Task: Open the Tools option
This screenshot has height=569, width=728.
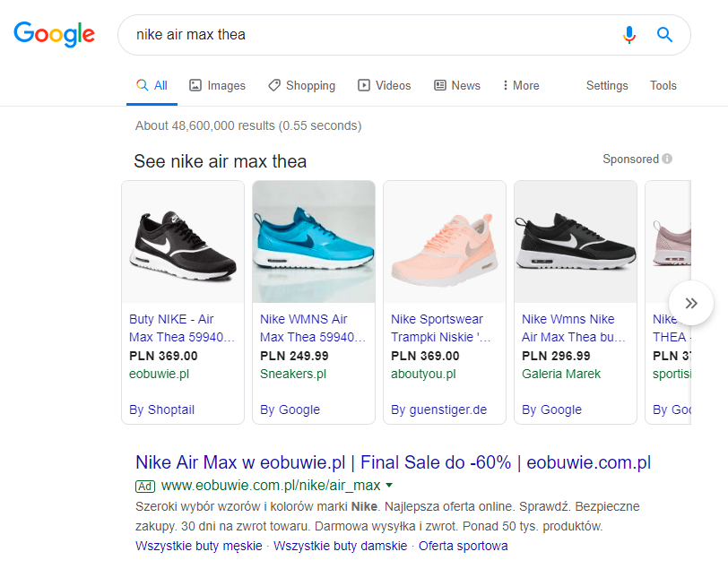Action: point(663,85)
